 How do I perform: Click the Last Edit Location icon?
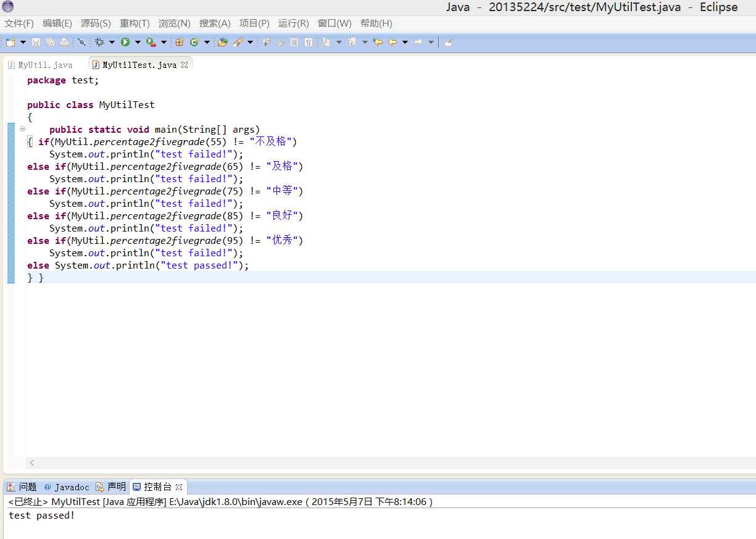pos(378,42)
